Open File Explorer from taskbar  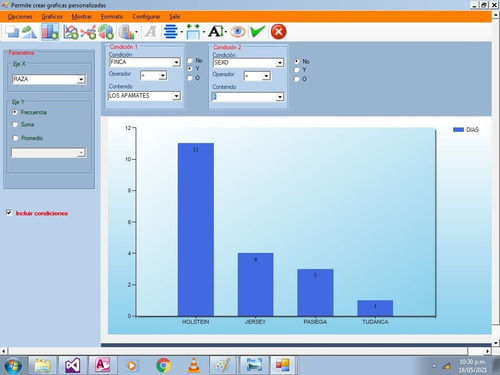pyautogui.click(x=43, y=366)
